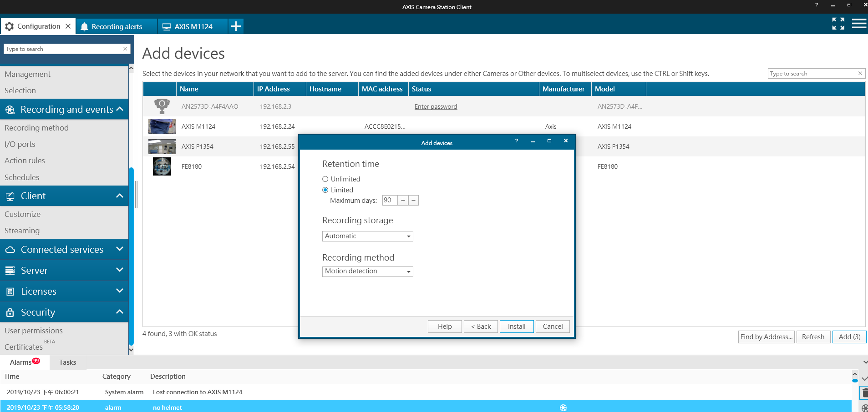Collapse the Client section
This screenshot has height=412, width=868.
pyautogui.click(x=120, y=196)
